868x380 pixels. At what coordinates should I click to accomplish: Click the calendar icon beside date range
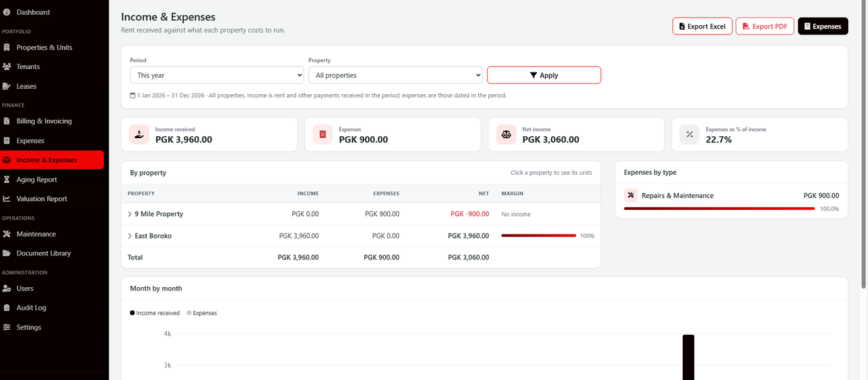click(x=132, y=96)
